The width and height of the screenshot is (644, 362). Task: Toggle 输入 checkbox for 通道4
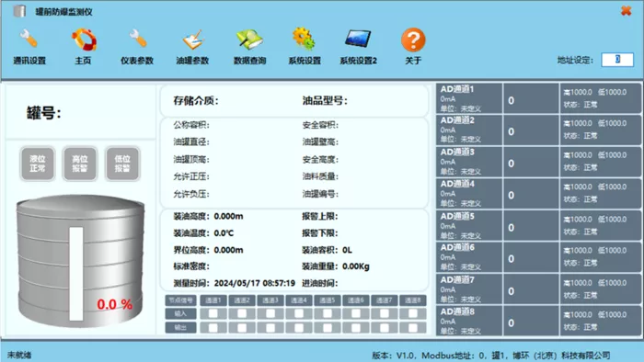tap(299, 313)
